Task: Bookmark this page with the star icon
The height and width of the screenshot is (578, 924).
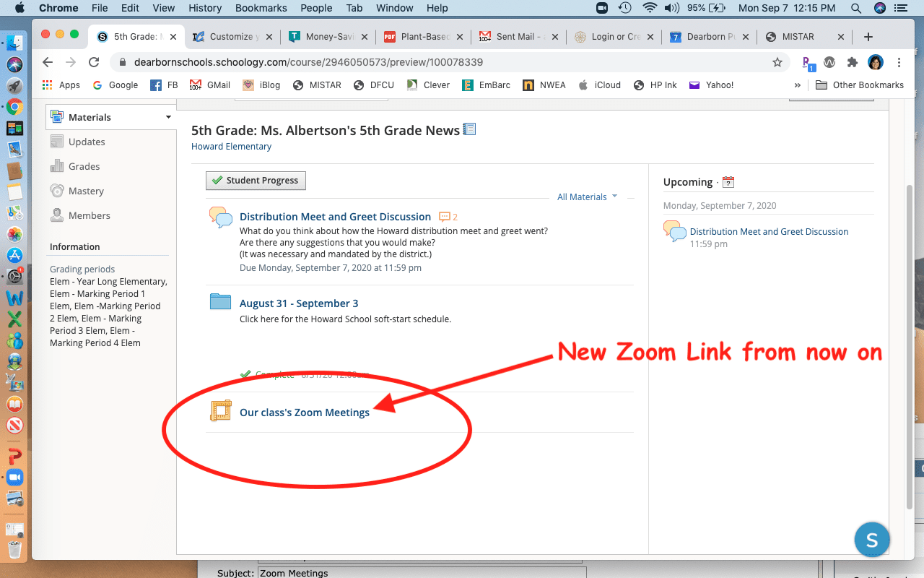Action: coord(777,62)
